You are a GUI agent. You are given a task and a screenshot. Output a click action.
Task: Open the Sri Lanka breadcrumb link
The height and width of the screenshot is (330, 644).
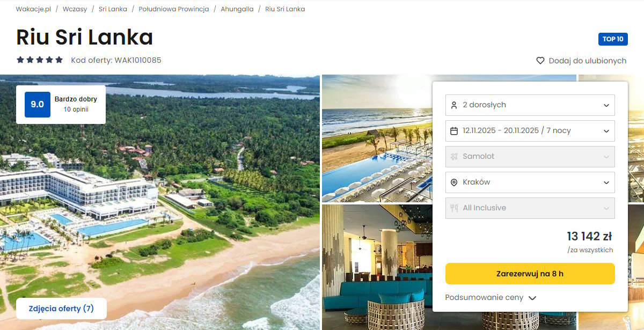(x=113, y=9)
